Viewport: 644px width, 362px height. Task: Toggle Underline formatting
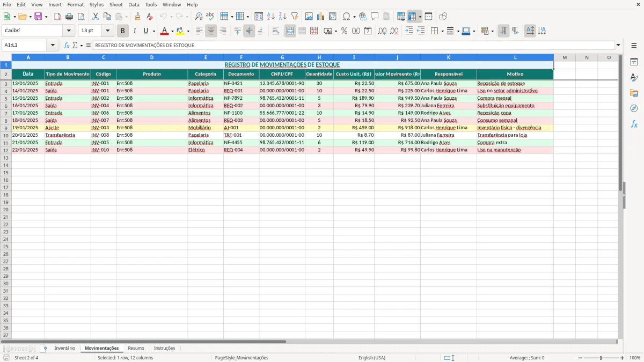coord(145,31)
